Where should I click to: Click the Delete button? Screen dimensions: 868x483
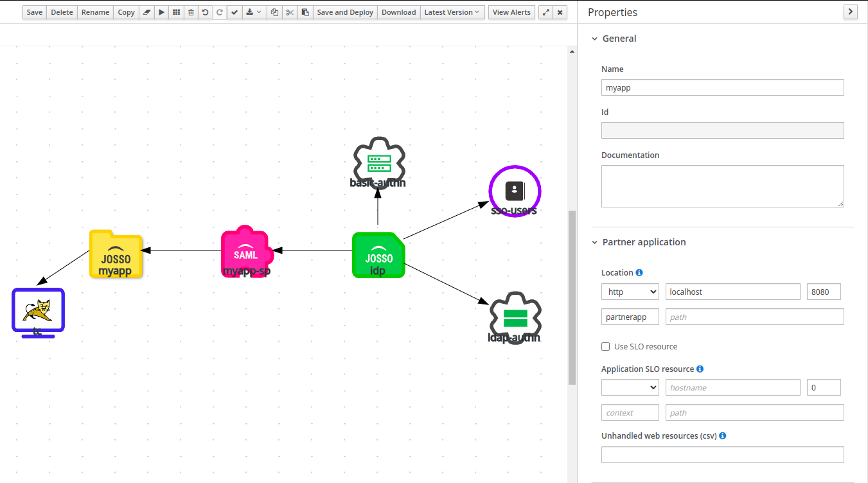62,12
